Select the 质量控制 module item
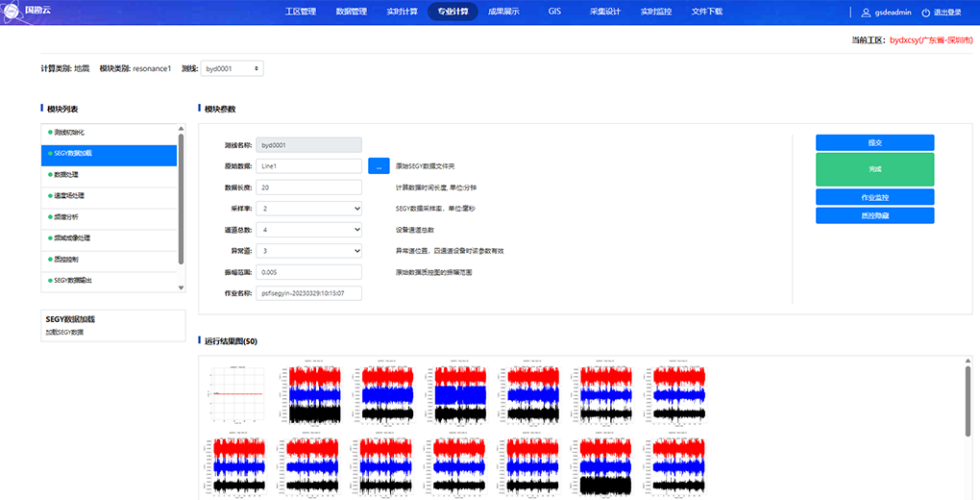Viewport: 980px width, 500px height. tap(109, 259)
